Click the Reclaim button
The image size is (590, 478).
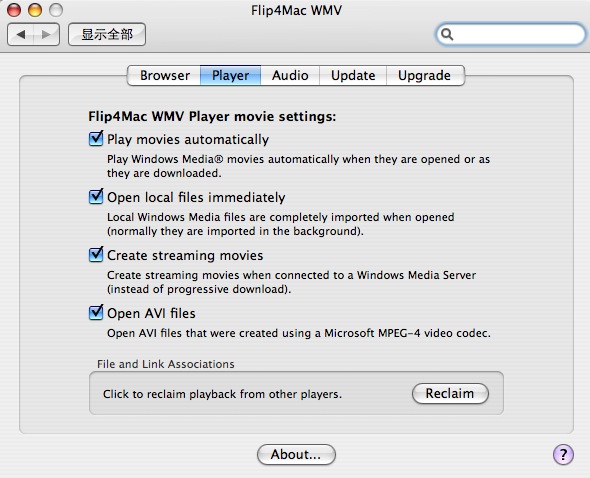[450, 394]
